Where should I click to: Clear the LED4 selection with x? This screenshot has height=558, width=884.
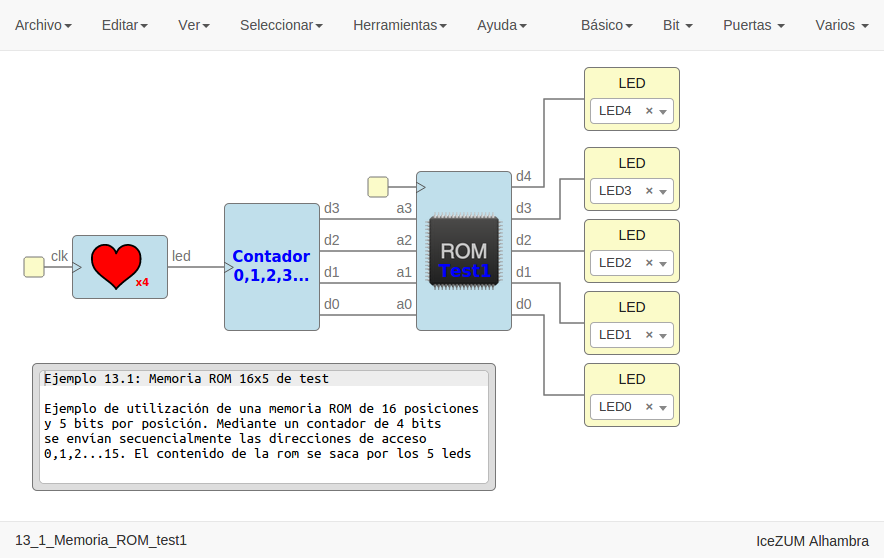649,111
